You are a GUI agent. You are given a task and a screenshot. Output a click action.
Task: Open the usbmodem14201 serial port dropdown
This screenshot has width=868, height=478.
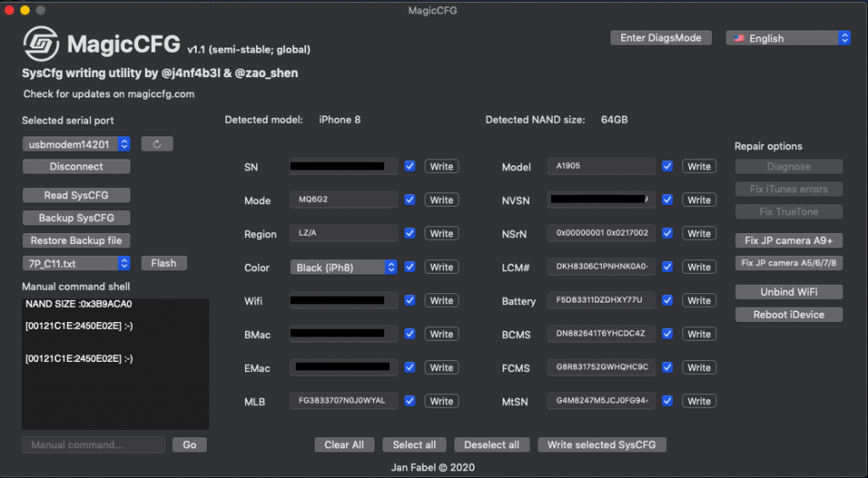click(76, 144)
